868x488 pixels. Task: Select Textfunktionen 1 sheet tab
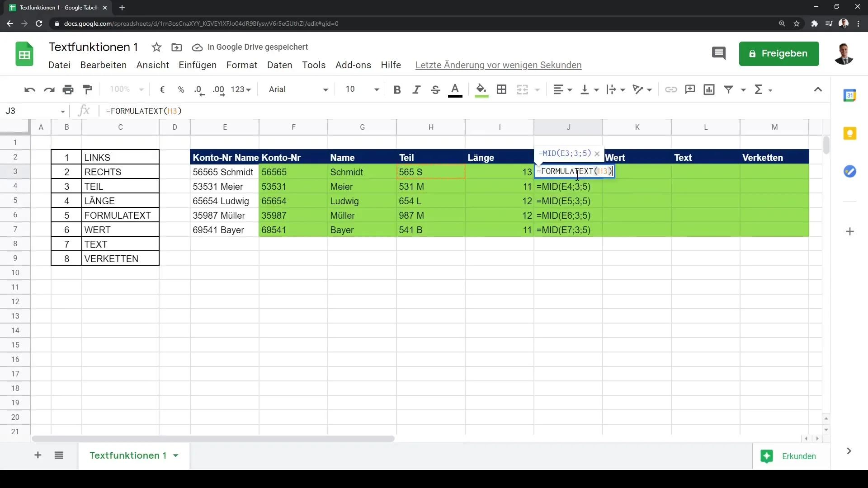(134, 455)
